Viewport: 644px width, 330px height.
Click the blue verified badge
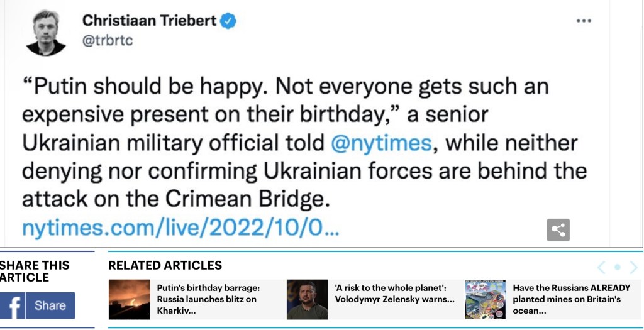(228, 21)
